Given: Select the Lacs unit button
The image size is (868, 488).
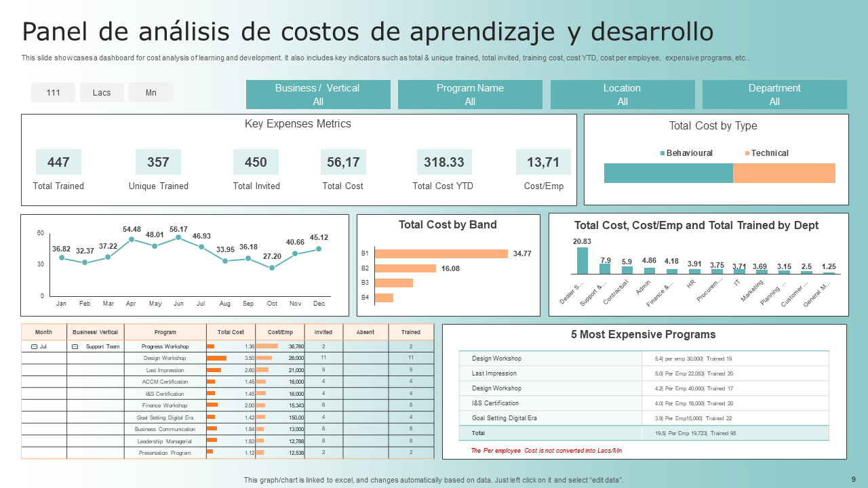Looking at the screenshot, I should tap(102, 92).
